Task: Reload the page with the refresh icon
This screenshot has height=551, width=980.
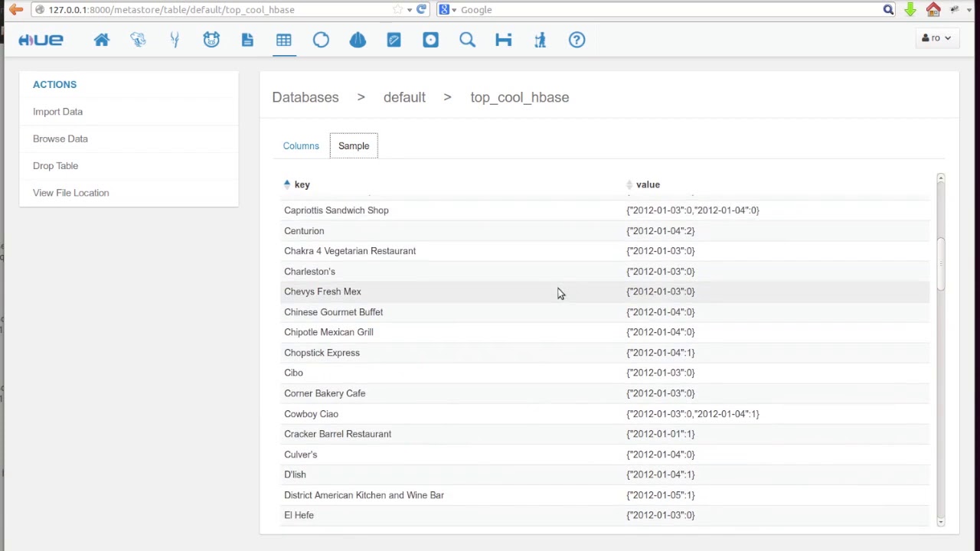Action: 421,10
